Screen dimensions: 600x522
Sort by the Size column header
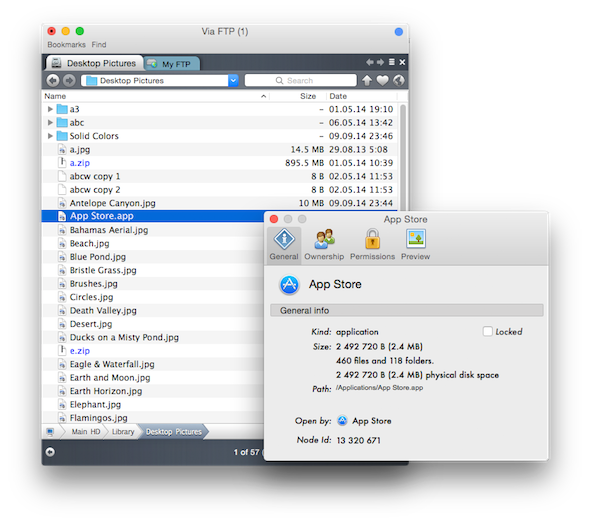pyautogui.click(x=308, y=96)
